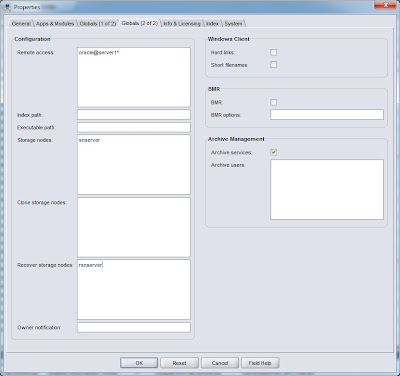The width and height of the screenshot is (400, 376).
Task: Select the Globals (1 of 2) tab
Action: tap(98, 24)
